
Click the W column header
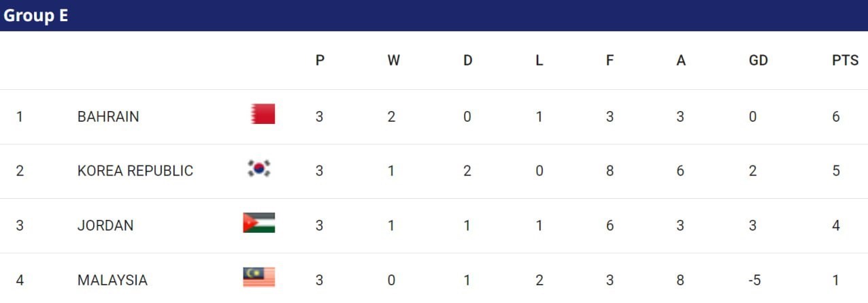click(x=393, y=61)
